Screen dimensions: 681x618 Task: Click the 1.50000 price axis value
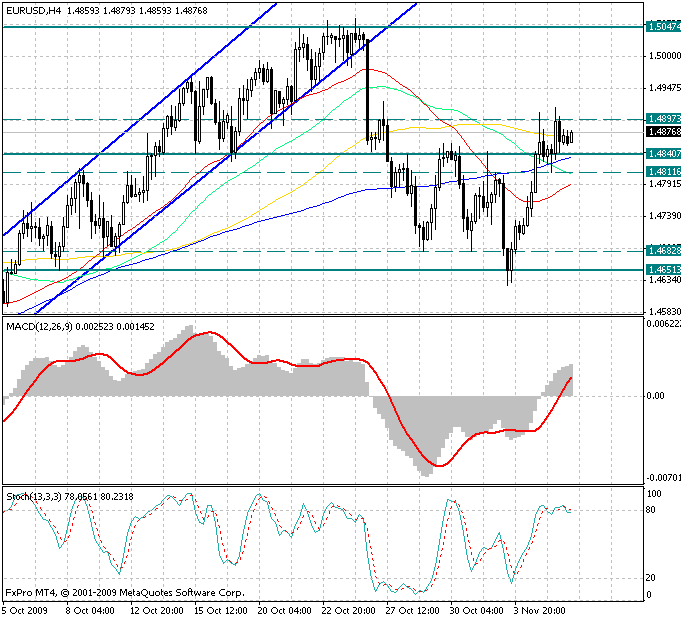tap(664, 56)
